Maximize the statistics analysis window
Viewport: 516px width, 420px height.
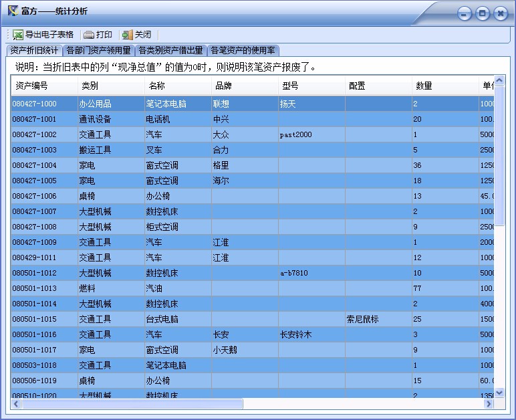pos(482,13)
